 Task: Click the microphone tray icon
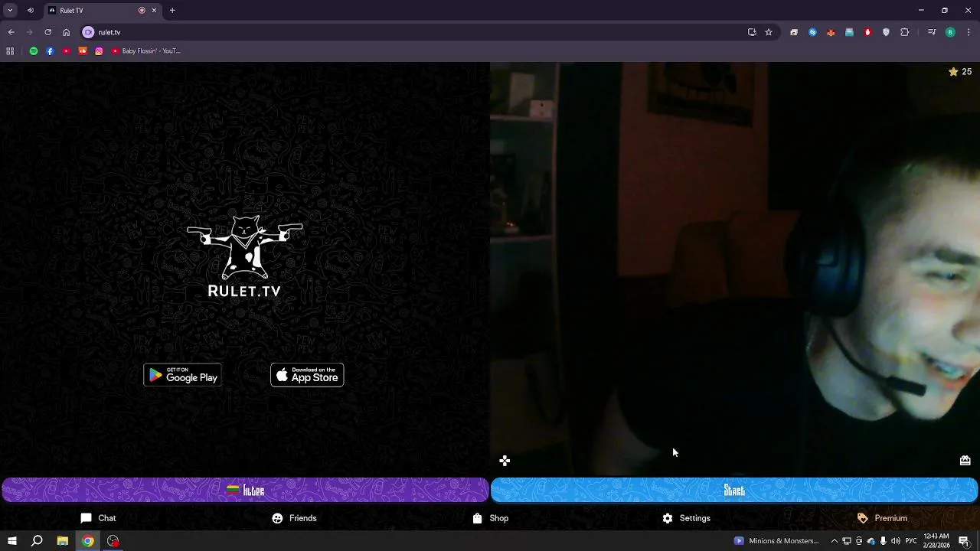pos(884,541)
